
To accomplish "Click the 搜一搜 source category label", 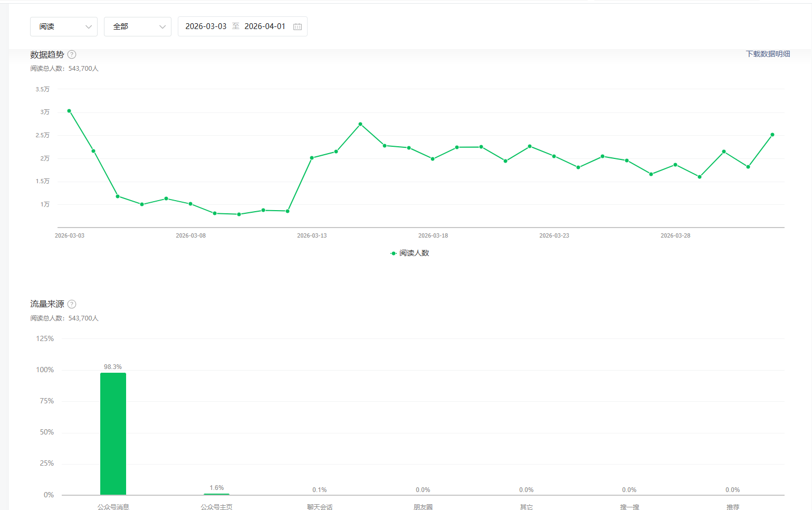I will pos(629,507).
